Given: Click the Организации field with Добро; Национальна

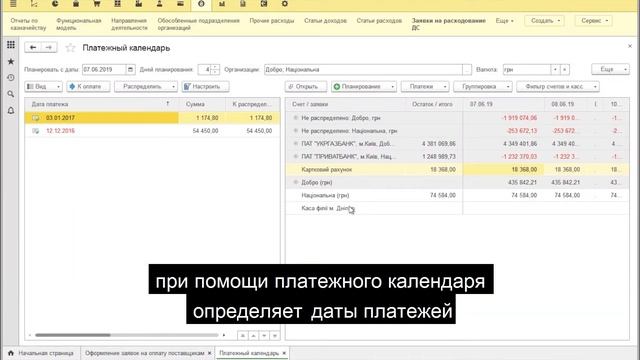Looking at the screenshot, I should pyautogui.click(x=363, y=70).
